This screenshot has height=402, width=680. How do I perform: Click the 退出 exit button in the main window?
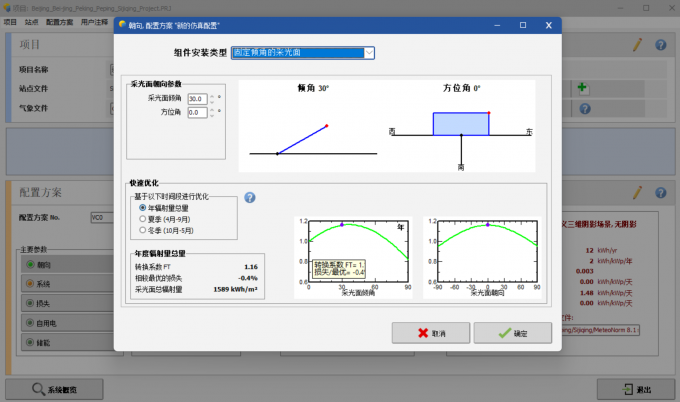coord(636,389)
